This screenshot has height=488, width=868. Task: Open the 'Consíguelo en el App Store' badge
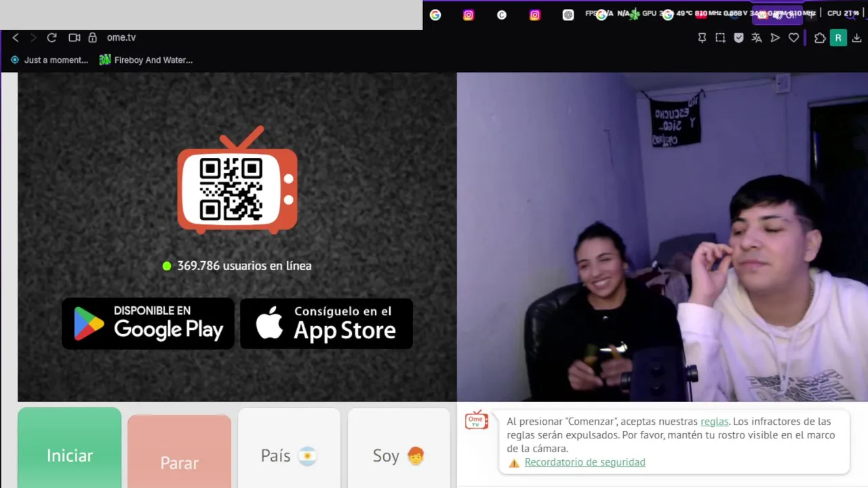(x=326, y=324)
